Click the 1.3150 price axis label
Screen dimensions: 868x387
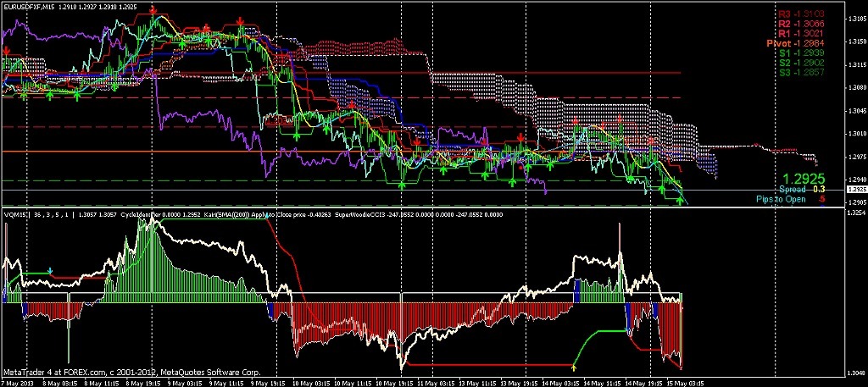point(856,41)
